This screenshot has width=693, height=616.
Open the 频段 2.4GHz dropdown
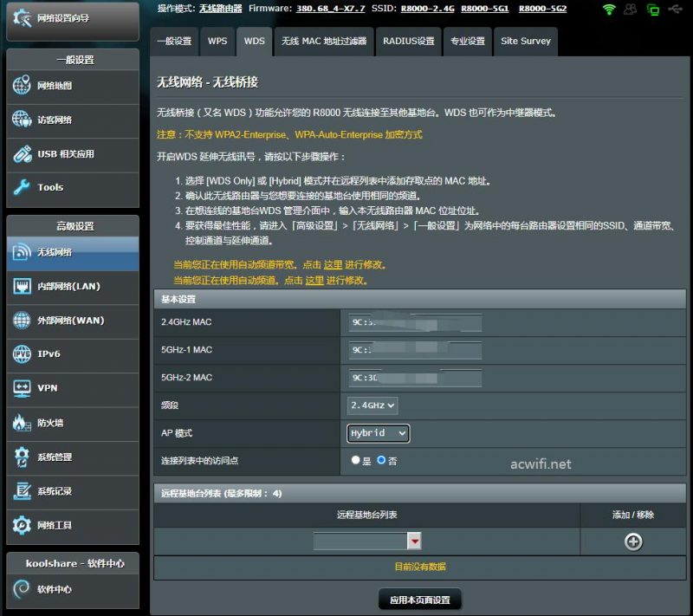click(372, 405)
